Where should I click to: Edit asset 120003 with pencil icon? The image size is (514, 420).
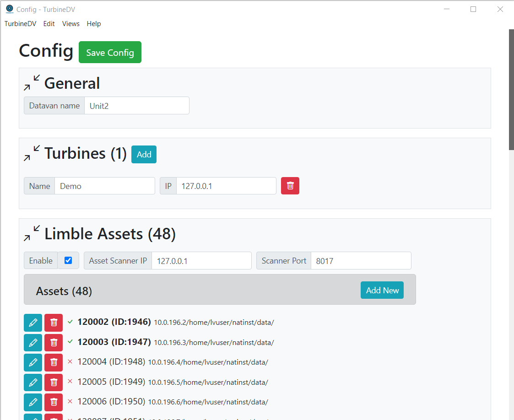tap(33, 343)
